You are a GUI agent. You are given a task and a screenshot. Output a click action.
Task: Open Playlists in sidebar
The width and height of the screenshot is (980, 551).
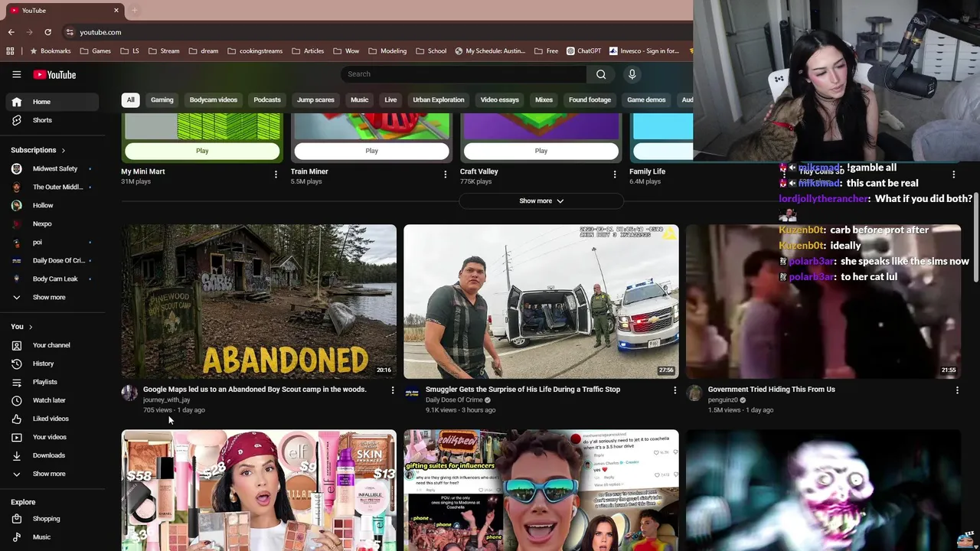(52, 382)
